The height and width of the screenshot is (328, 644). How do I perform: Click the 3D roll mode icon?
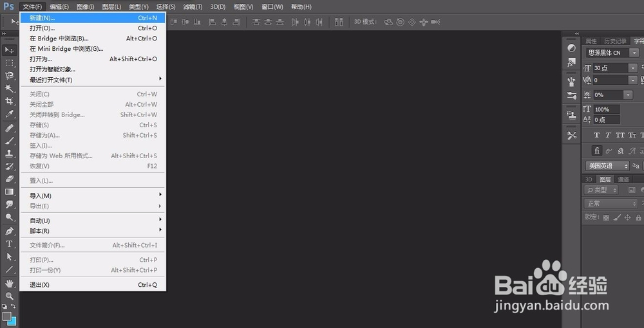(x=401, y=22)
